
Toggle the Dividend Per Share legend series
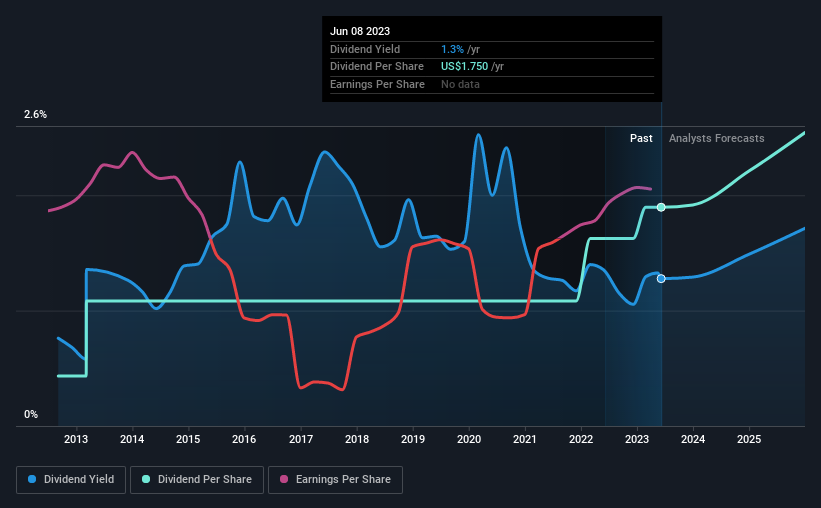click(200, 480)
